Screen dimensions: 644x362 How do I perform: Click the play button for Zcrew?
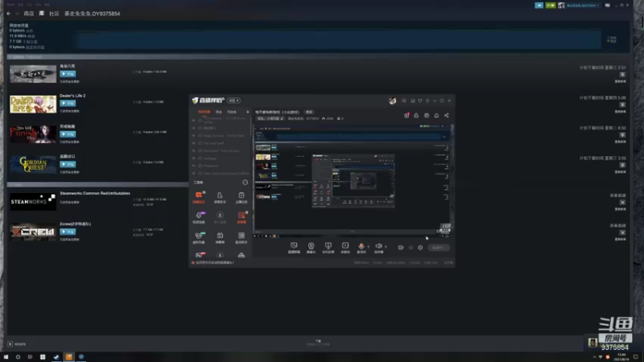(68, 232)
